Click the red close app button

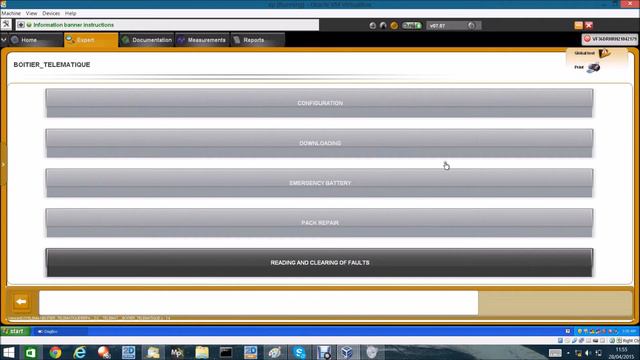[x=589, y=25]
